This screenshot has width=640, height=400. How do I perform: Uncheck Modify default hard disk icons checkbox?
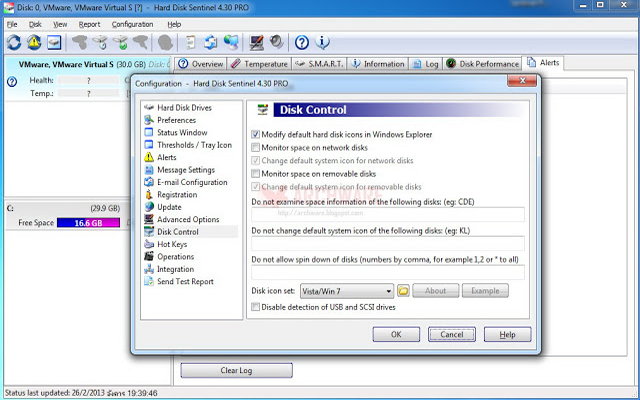[256, 134]
